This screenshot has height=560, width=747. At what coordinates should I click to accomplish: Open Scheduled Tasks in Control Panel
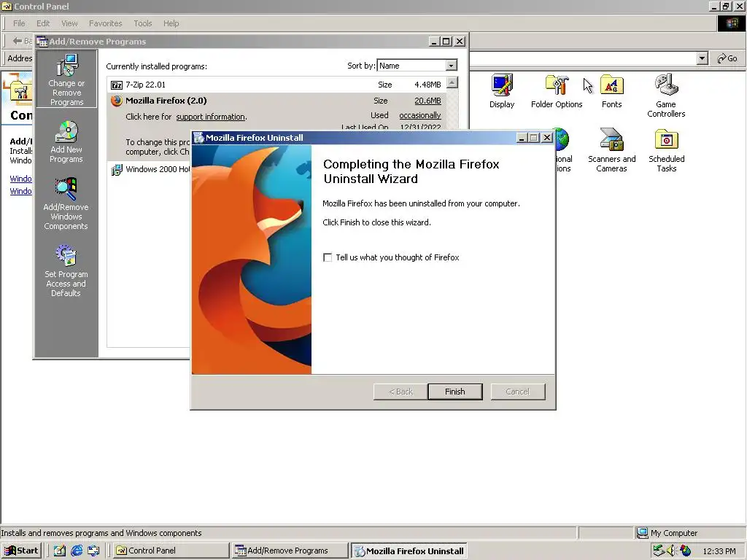click(x=666, y=150)
